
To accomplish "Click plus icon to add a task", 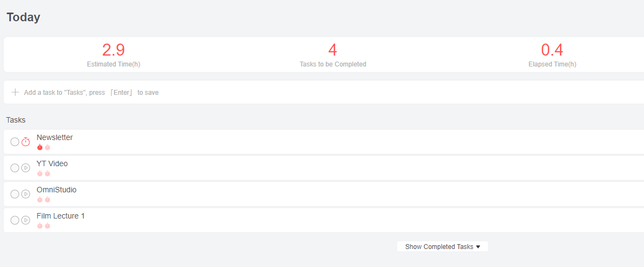I will (x=15, y=92).
